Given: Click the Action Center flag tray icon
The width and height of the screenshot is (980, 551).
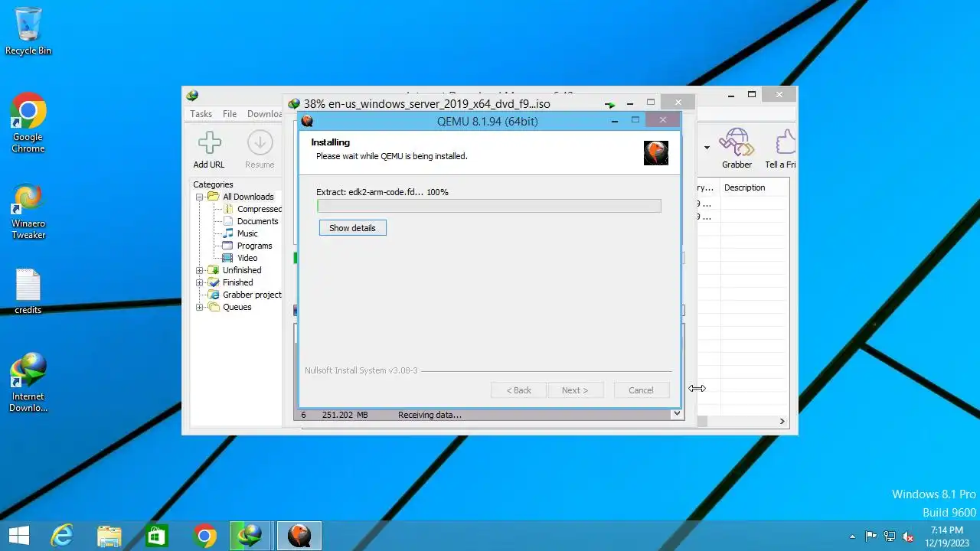Looking at the screenshot, I should pyautogui.click(x=871, y=536).
